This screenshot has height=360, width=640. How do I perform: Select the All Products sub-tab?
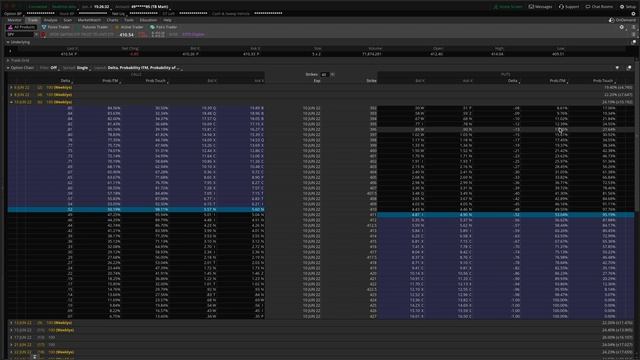[21, 27]
